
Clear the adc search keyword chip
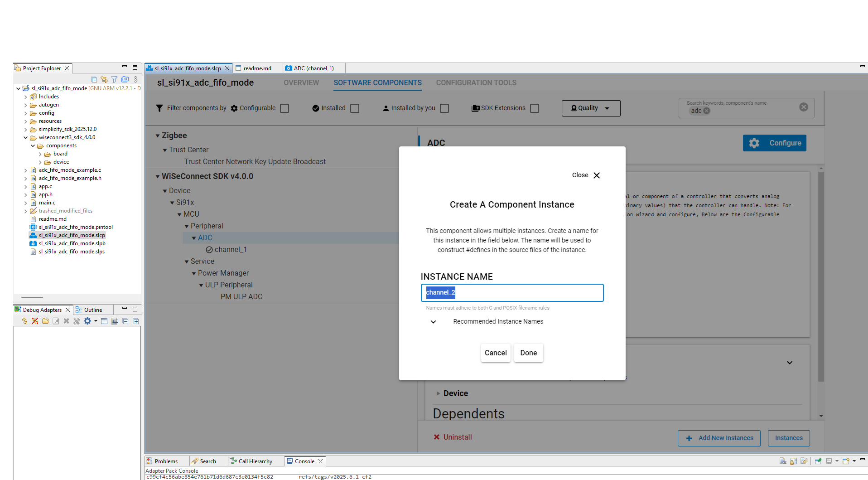coord(706,111)
